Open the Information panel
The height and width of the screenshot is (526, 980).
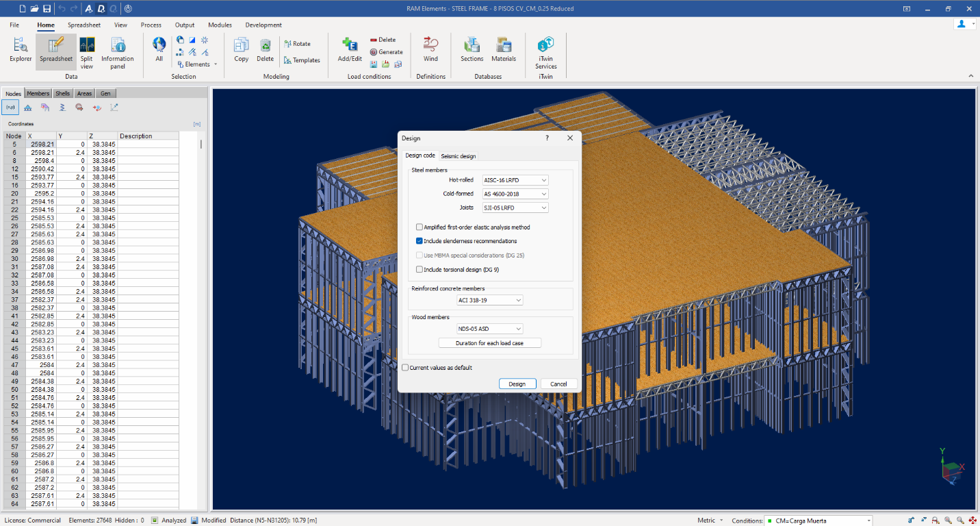pos(118,53)
